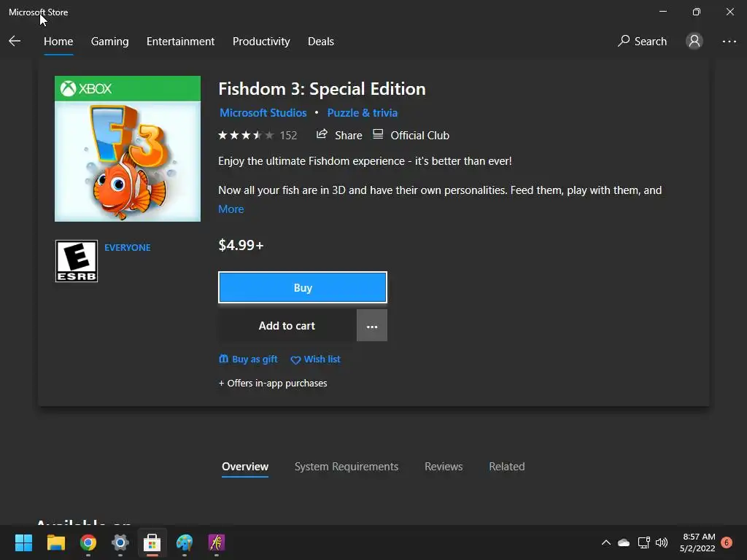Open notifications badge showing 6
This screenshot has width=747, height=560.
pyautogui.click(x=727, y=542)
